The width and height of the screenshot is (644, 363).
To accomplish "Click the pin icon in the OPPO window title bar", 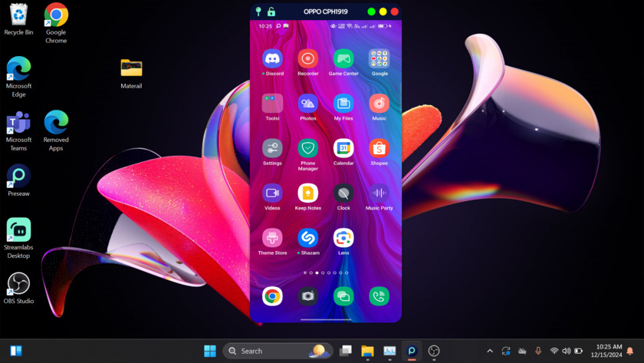I will 258,12.
